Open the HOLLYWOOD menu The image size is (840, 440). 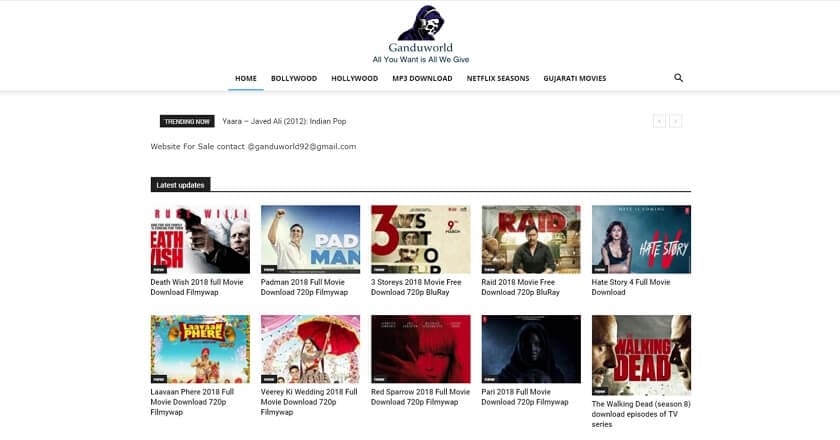pyautogui.click(x=355, y=78)
